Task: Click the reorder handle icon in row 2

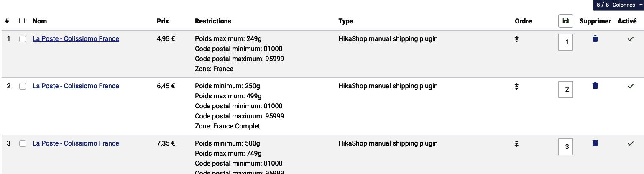Action: pyautogui.click(x=517, y=86)
